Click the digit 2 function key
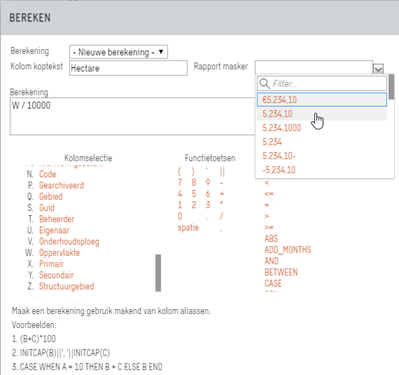The height and width of the screenshot is (375, 399). [x=194, y=205]
